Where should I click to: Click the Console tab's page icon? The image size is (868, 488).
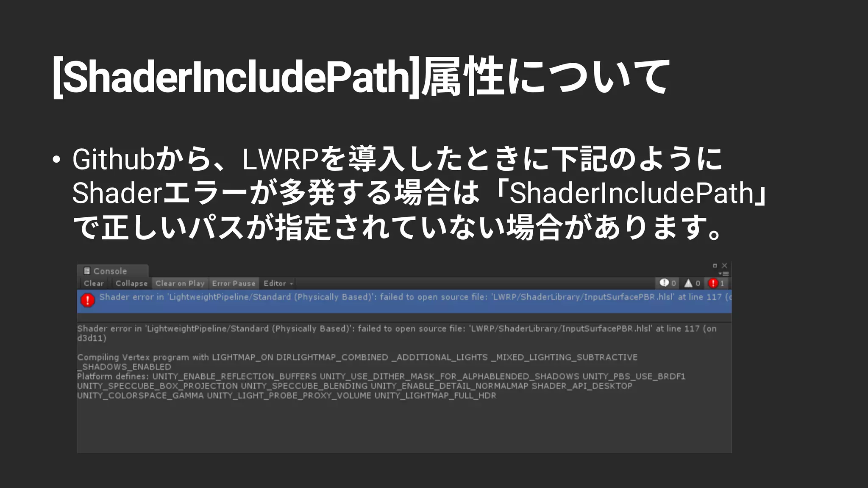(x=87, y=271)
